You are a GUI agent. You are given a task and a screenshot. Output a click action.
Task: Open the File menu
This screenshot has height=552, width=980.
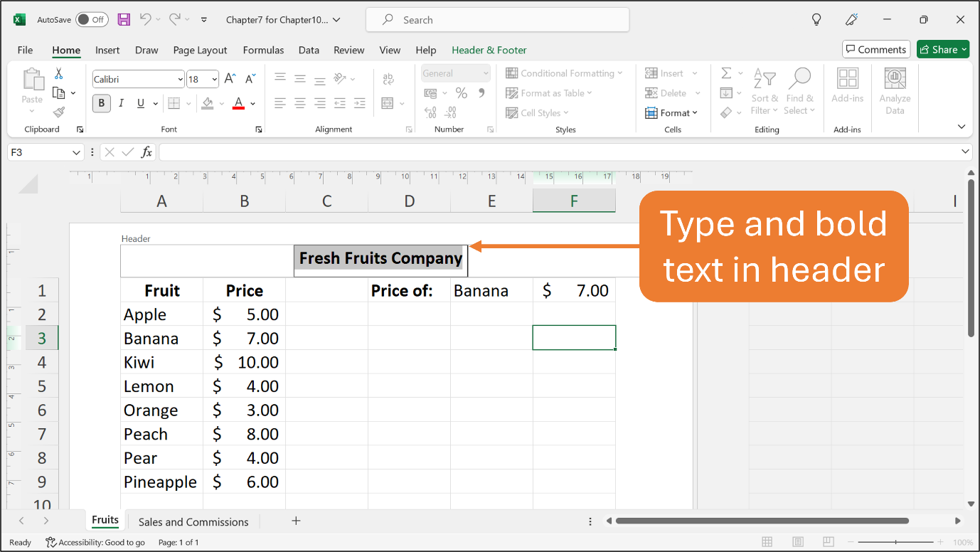[x=25, y=50]
